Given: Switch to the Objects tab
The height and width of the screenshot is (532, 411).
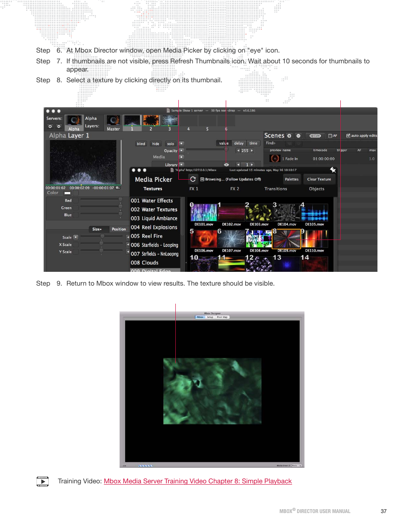Looking at the screenshot, I should click(317, 189).
